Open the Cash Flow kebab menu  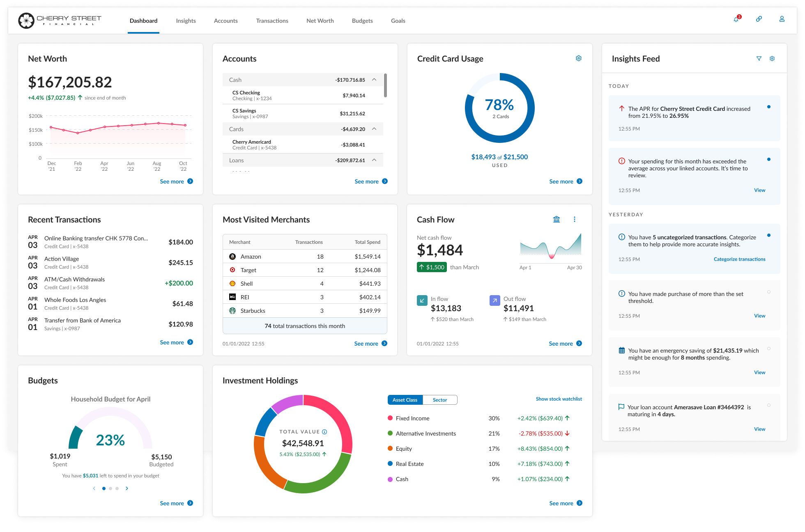point(575,219)
